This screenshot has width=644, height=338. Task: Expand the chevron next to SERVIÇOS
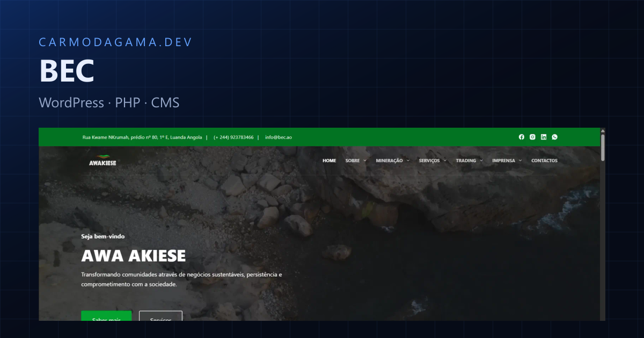445,160
